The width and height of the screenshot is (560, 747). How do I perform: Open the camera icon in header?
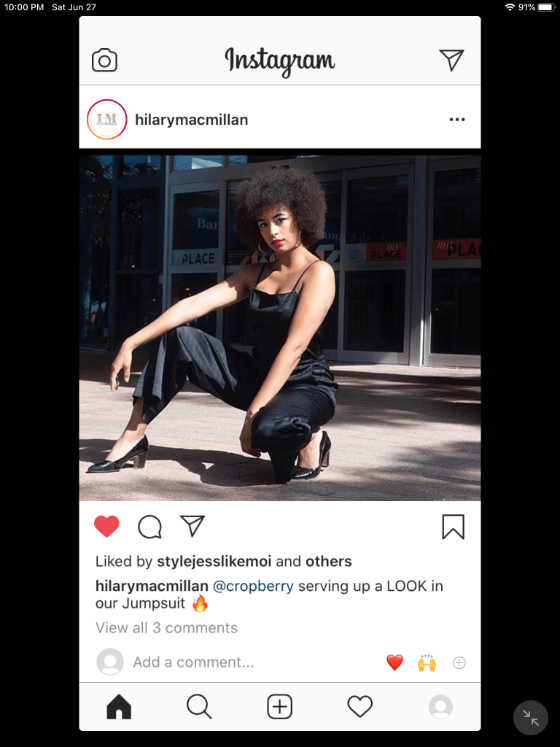click(x=104, y=61)
